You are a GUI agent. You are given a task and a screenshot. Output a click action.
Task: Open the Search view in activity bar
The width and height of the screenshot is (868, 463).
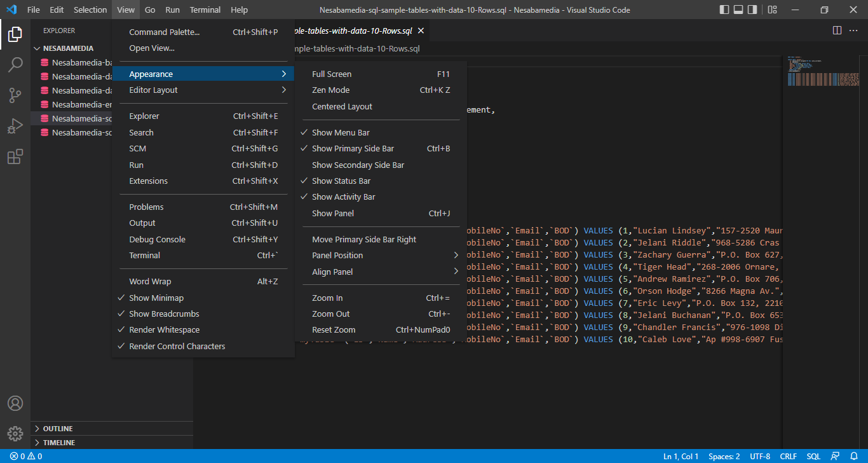tap(15, 65)
